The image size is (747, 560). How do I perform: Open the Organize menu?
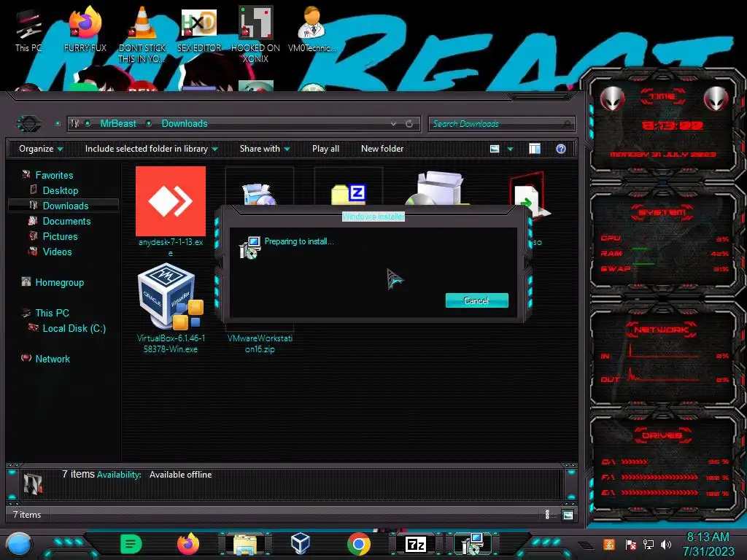point(41,149)
